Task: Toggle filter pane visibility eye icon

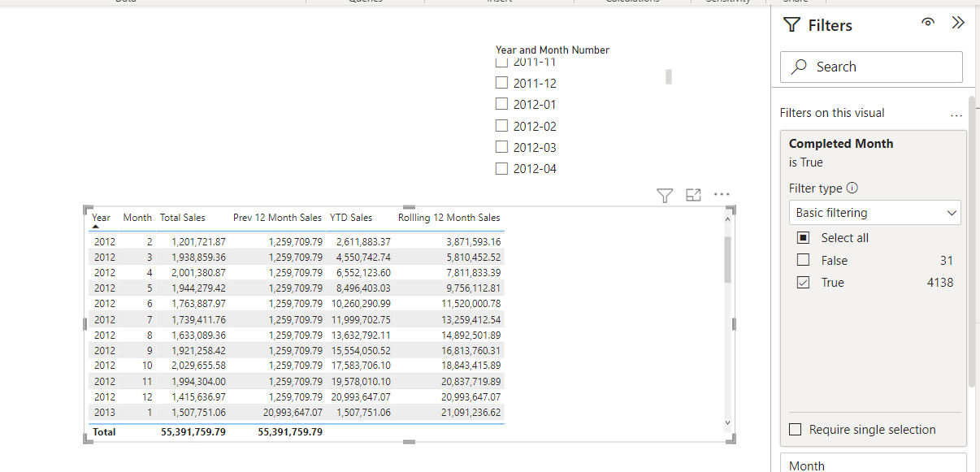Action: coord(928,23)
